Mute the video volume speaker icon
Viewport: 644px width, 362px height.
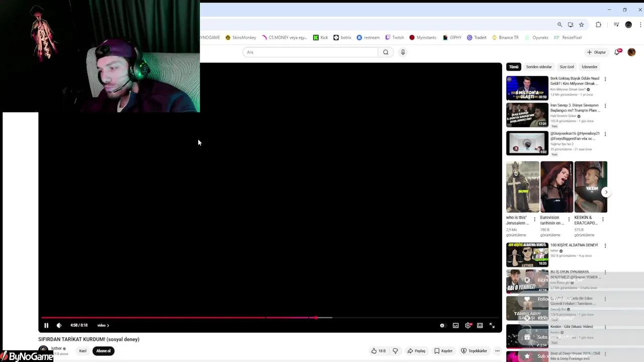(59, 325)
